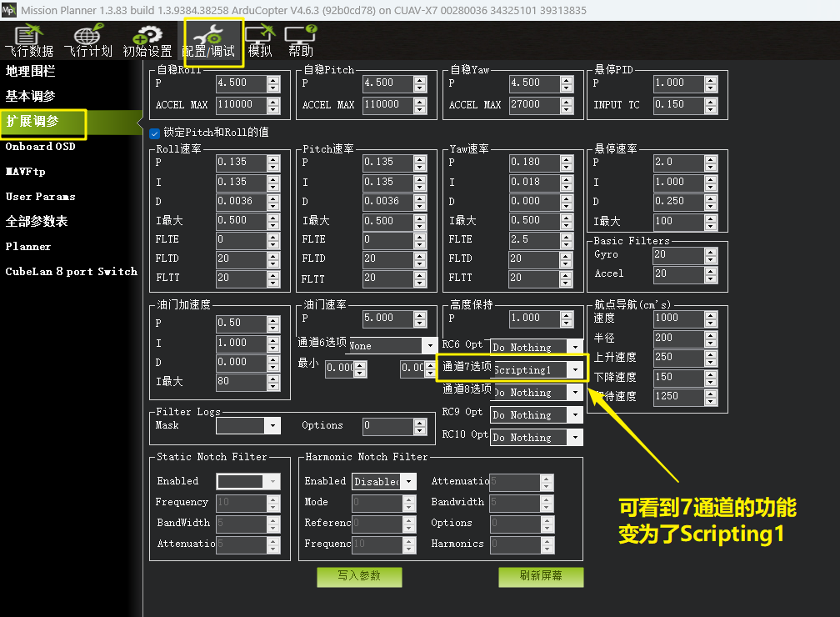
Task: Select 基本调参 in the sidebar
Action: [x=30, y=97]
